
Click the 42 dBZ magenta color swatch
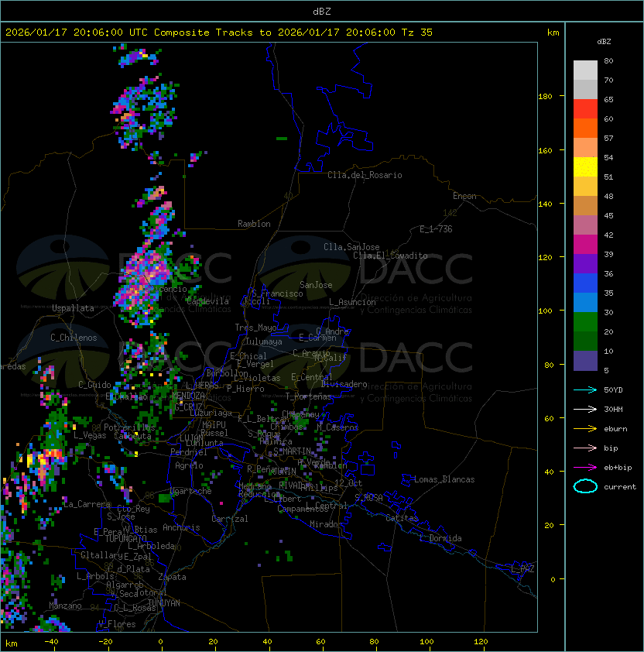585,244
